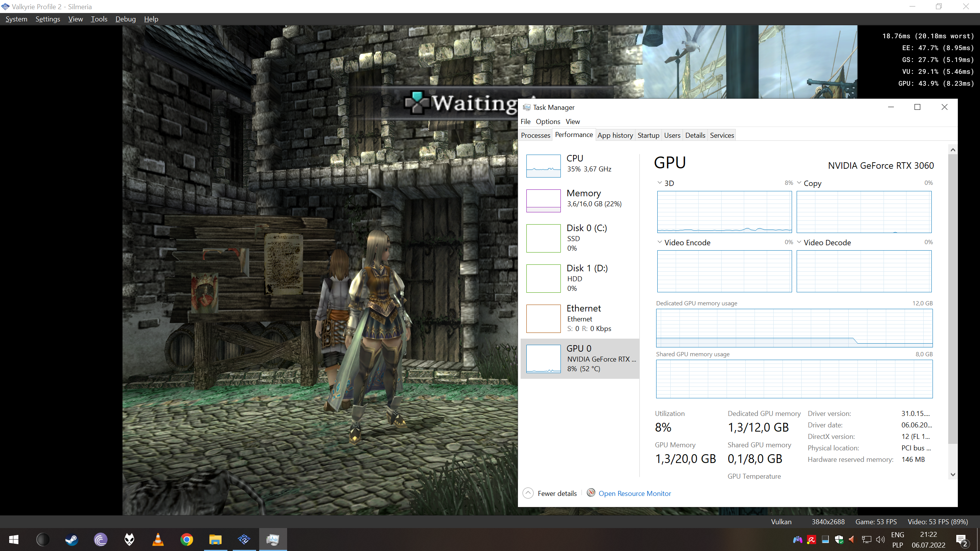The image size is (980, 551).
Task: Open the Task Manager Options menu
Action: [x=548, y=122]
